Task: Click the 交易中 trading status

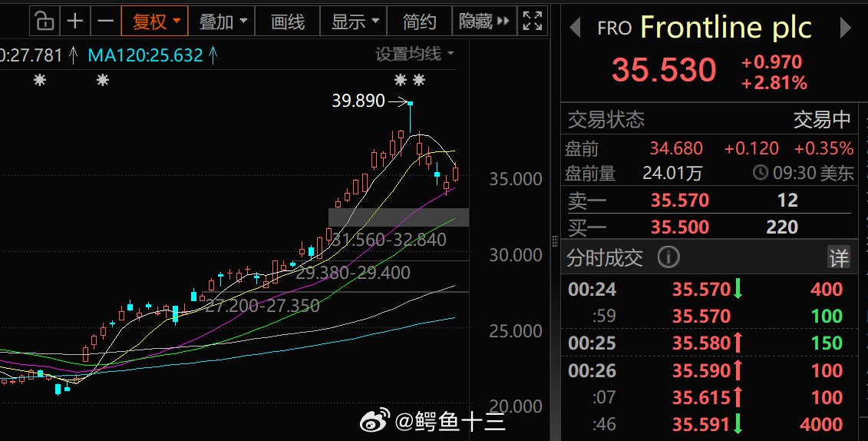Action: (822, 120)
